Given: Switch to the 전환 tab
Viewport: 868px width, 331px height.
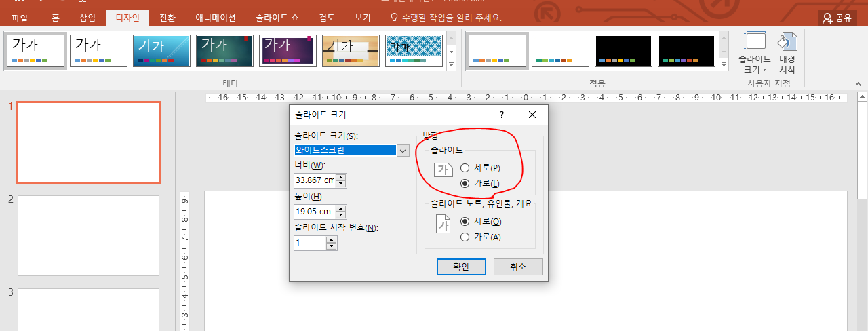Looking at the screenshot, I should pos(167,18).
